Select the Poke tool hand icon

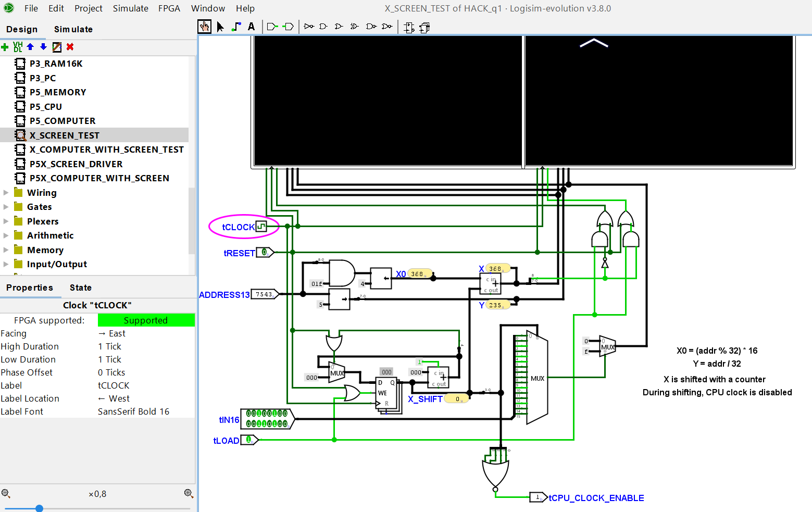coord(204,27)
